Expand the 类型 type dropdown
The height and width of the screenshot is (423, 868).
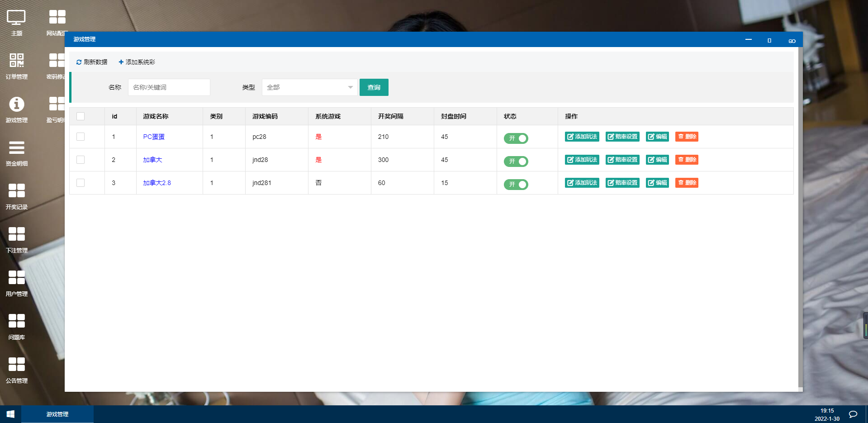tap(309, 87)
